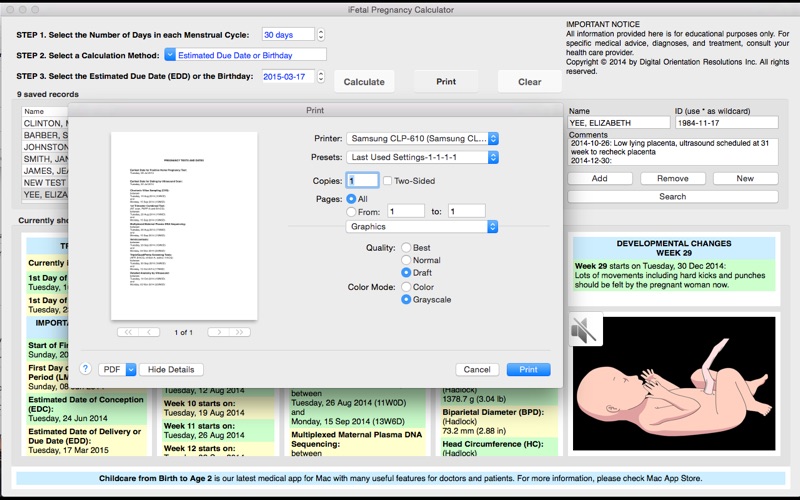
Task: Click the Copies input field
Action: tap(363, 181)
